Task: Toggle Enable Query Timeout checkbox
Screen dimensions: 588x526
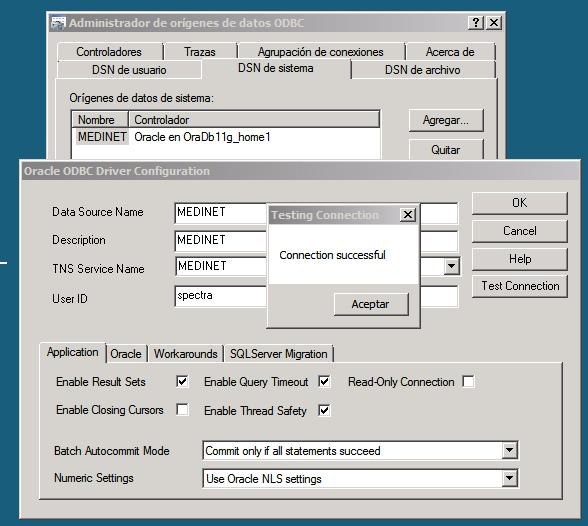Action: pyautogui.click(x=324, y=382)
